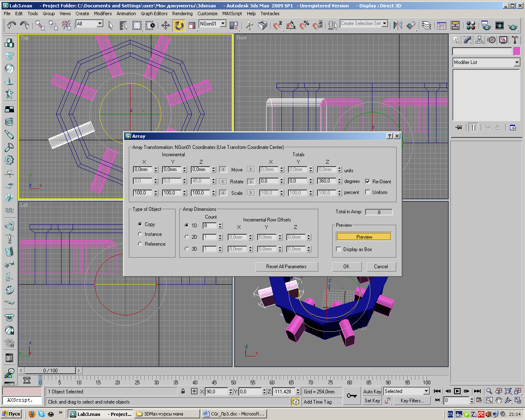Open the selection filter All dropdown
The image size is (525, 420).
pyautogui.click(x=100, y=24)
